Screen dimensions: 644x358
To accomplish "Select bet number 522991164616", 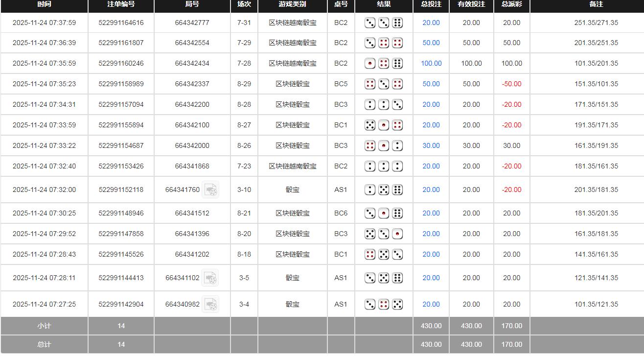I will 121,23.
